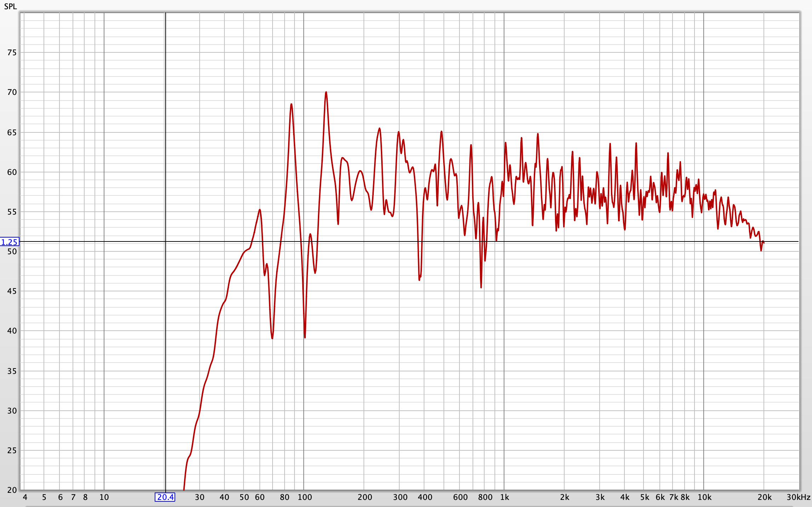Click trace end point near 20 kHz
This screenshot has height=507, width=812.
(764, 243)
